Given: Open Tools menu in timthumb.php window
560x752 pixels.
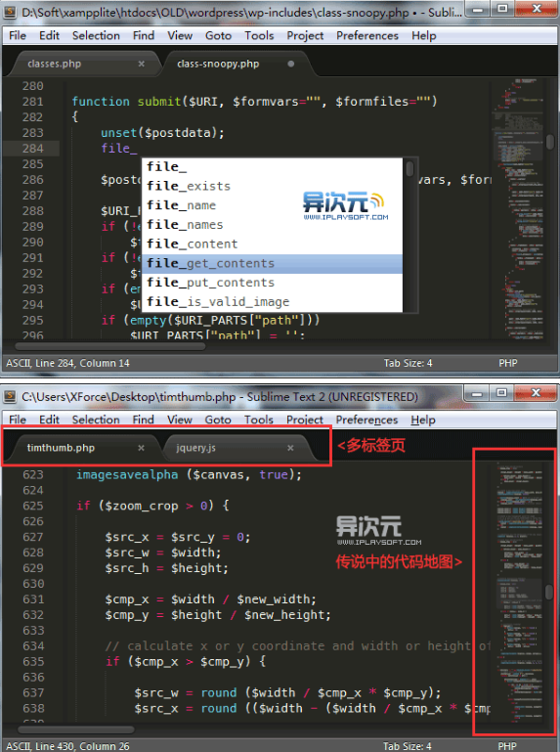Looking at the screenshot, I should 259,420.
